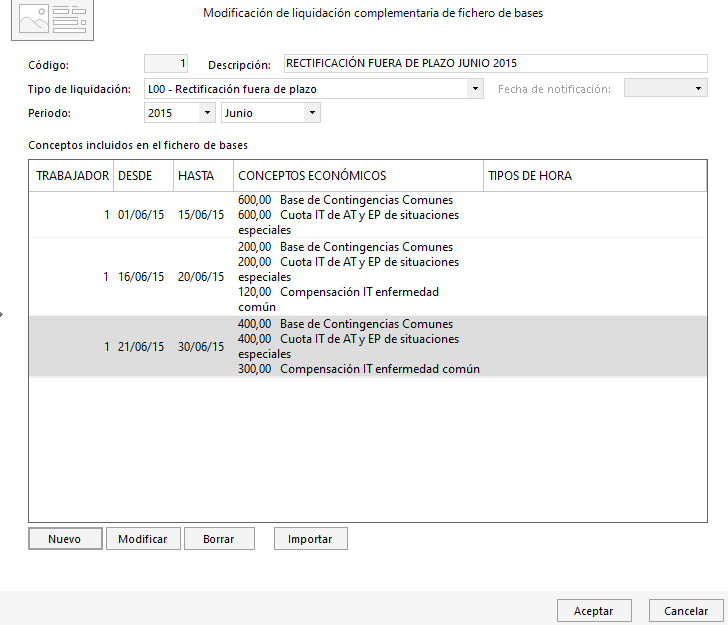The width and height of the screenshot is (728, 625).
Task: Click the Importar button
Action: pyautogui.click(x=311, y=539)
